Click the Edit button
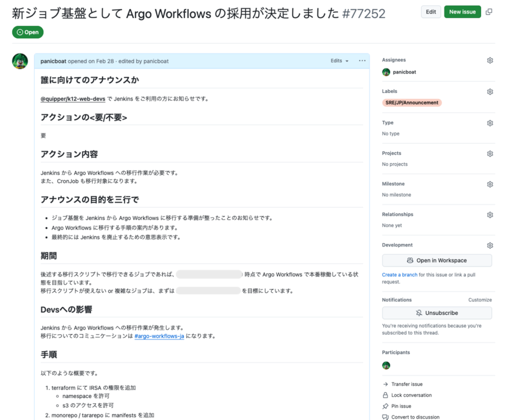 tap(430, 12)
